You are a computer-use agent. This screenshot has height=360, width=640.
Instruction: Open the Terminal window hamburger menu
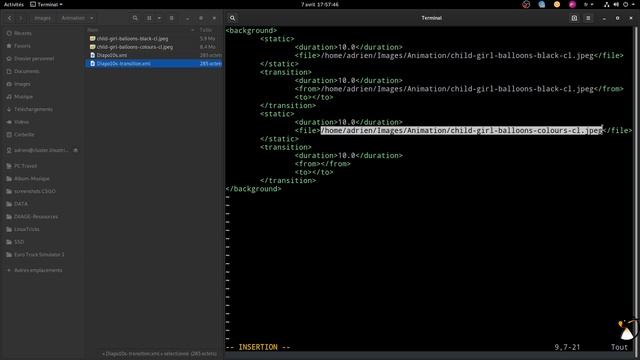[x=588, y=18]
